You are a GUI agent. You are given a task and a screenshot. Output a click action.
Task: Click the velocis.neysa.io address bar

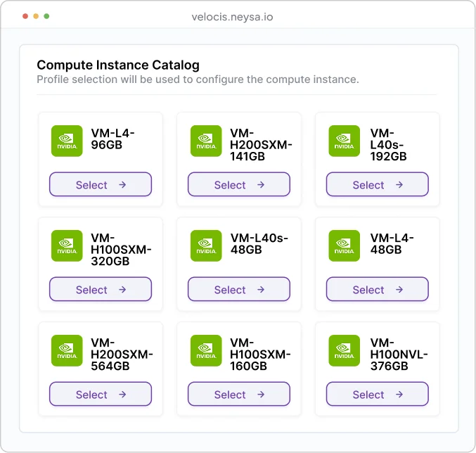click(x=232, y=17)
